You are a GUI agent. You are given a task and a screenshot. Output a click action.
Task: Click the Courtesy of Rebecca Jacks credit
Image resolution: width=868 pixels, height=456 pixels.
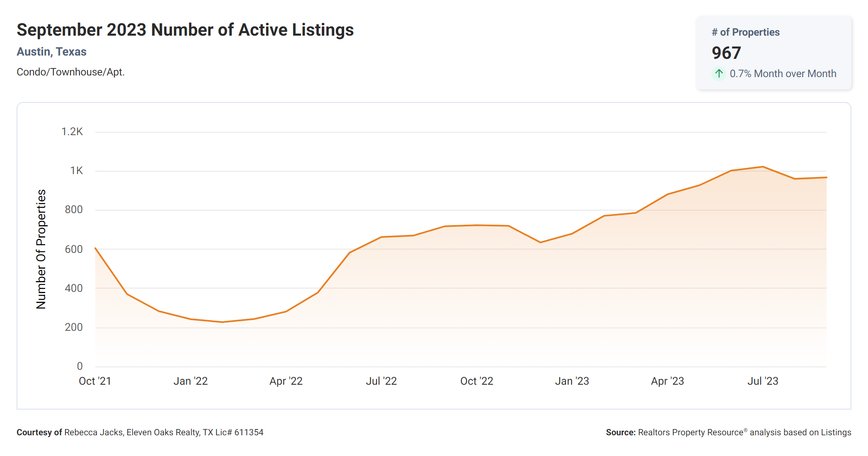pos(140,432)
